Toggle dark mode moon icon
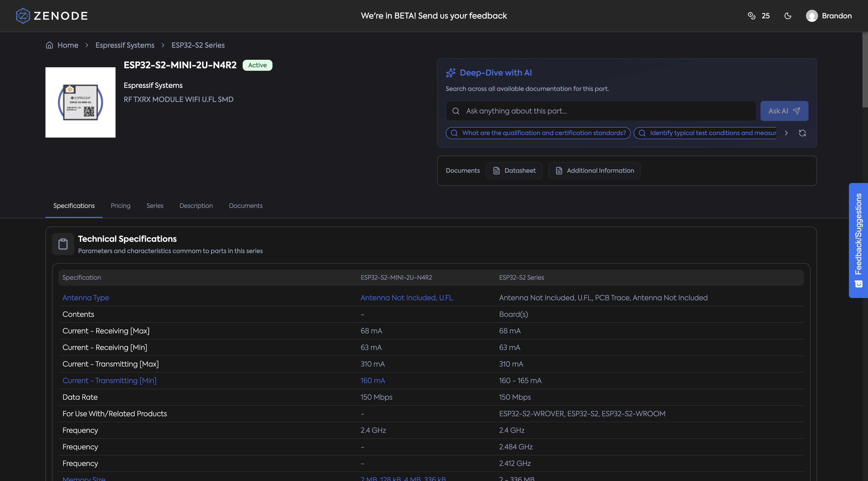The image size is (868, 481). 787,16
